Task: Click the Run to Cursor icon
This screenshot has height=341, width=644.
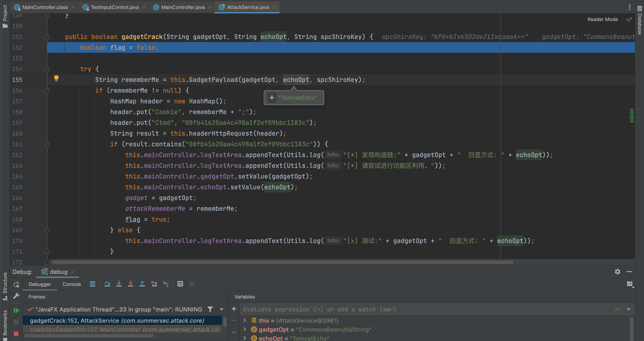Action: (x=165, y=284)
